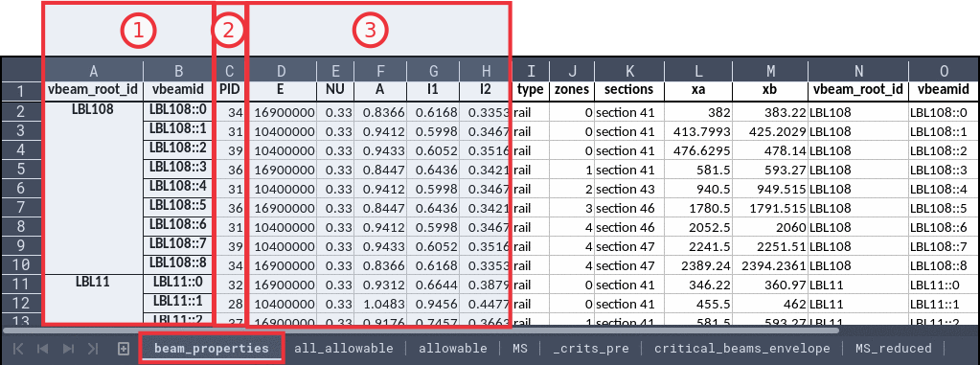Viewport: 980px width, 365px height.
Task: Select column L header
Action: point(698,71)
